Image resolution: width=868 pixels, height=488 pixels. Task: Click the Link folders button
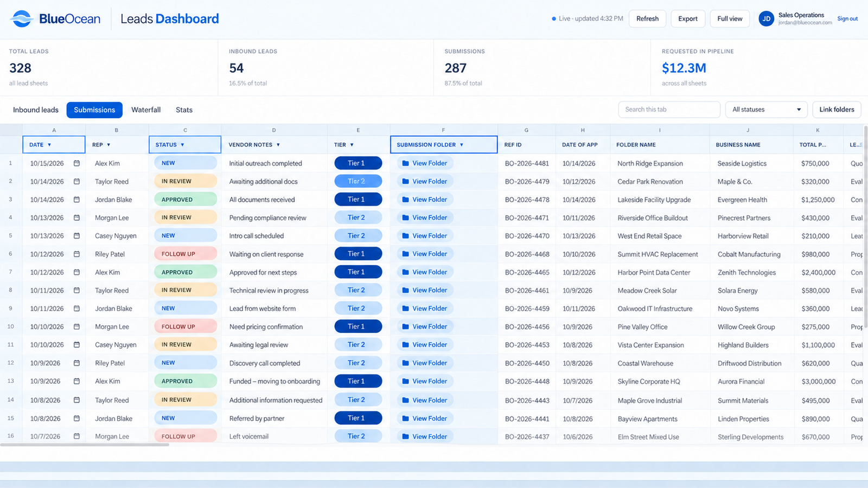837,110
